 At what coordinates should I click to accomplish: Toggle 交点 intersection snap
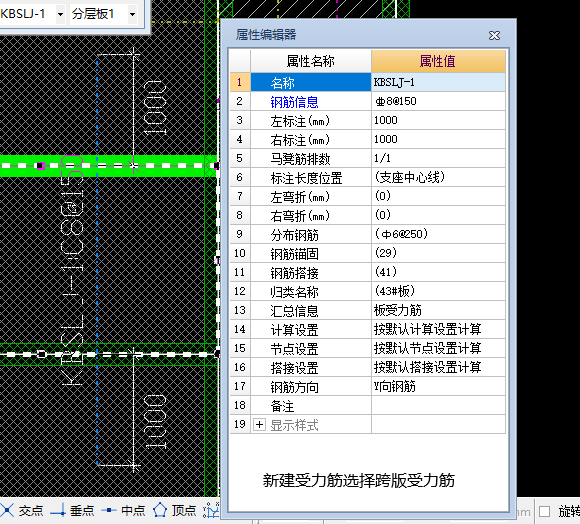pyautogui.click(x=22, y=510)
